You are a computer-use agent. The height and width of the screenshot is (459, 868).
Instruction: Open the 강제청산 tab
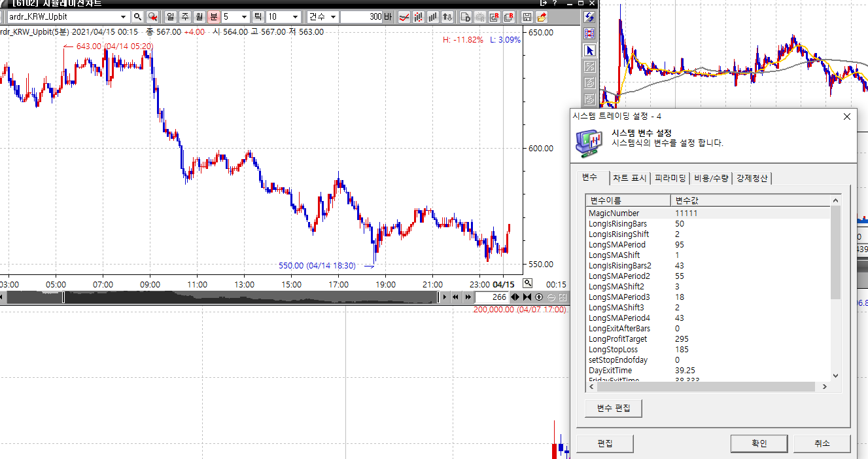752,178
